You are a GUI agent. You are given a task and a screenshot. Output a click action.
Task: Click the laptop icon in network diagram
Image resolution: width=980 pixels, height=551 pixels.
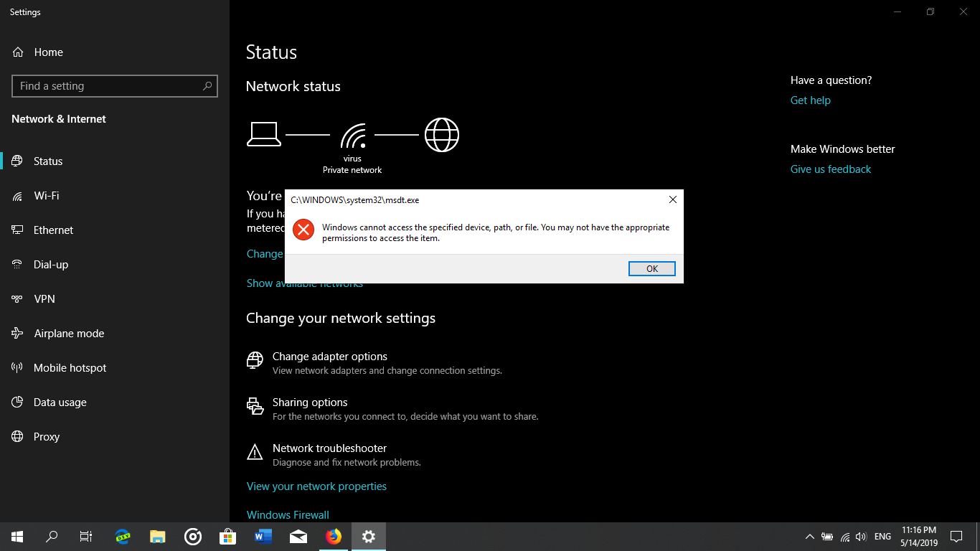[264, 134]
